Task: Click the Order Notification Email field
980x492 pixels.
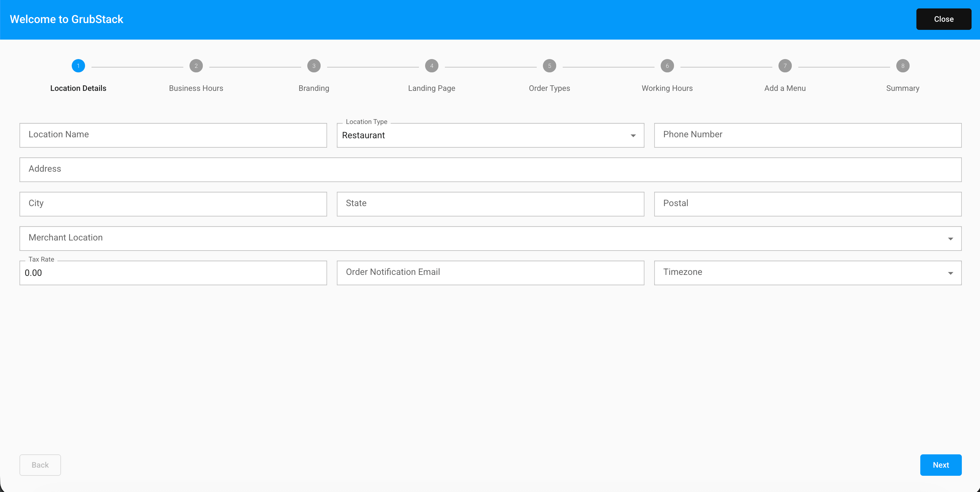Action: tap(490, 273)
